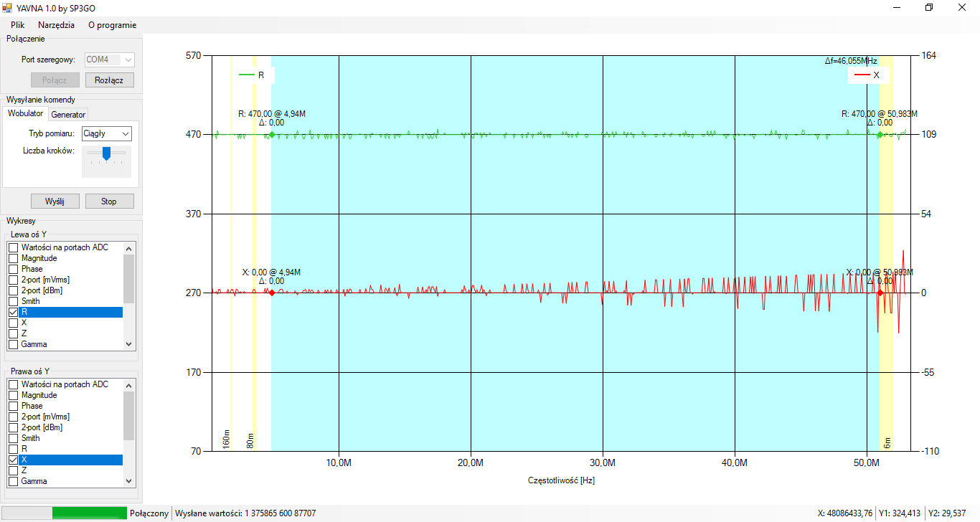Click the Wyślij button
This screenshot has width=980, height=522.
(x=55, y=201)
